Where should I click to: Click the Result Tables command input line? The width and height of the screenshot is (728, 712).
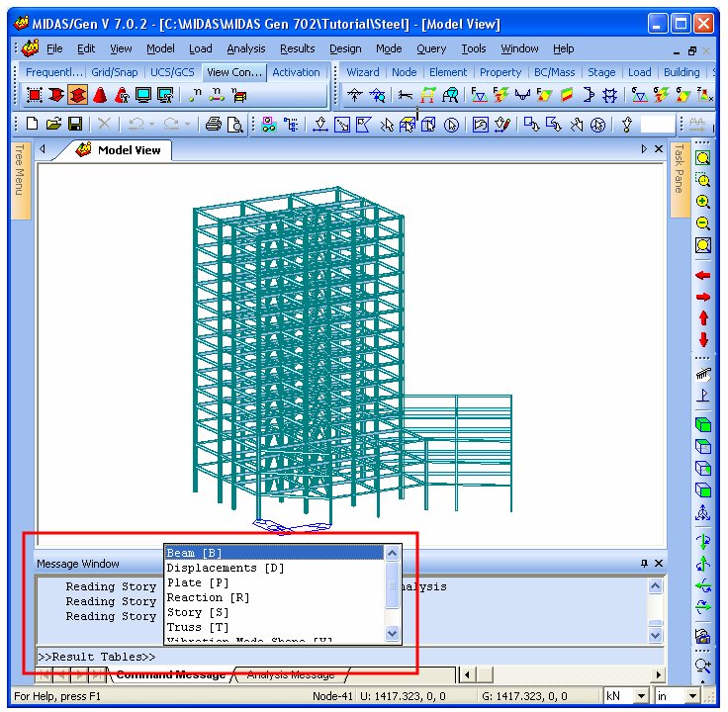click(346, 657)
